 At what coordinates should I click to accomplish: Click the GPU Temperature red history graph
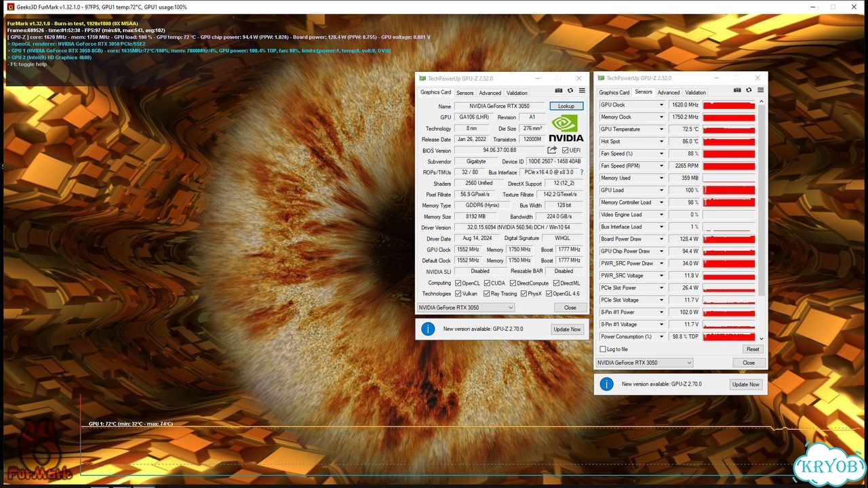pyautogui.click(x=729, y=129)
